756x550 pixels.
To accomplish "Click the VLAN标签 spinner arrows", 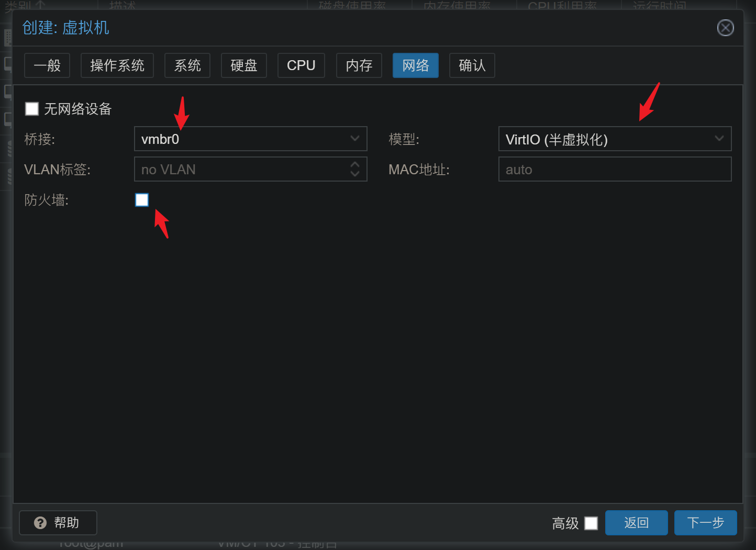I will point(355,169).
